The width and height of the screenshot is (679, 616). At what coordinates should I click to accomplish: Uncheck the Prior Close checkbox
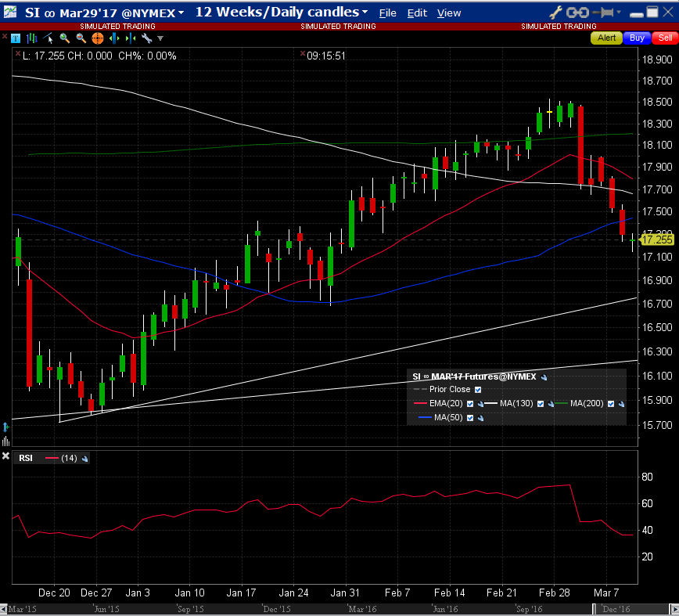click(478, 389)
